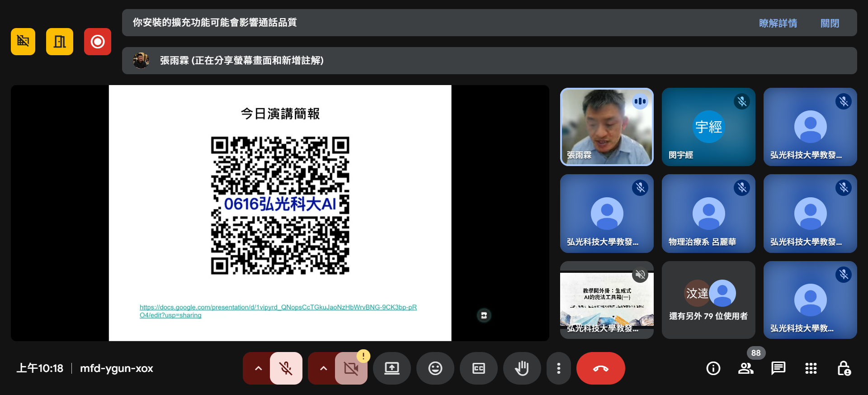Screen dimensions: 868x395
Task: Select 張雨霖's video tile
Action: click(607, 127)
